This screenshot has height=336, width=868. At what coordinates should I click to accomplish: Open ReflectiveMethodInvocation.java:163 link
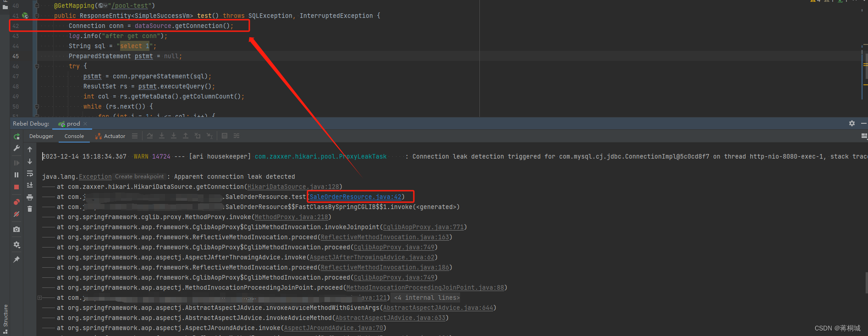(x=385, y=237)
